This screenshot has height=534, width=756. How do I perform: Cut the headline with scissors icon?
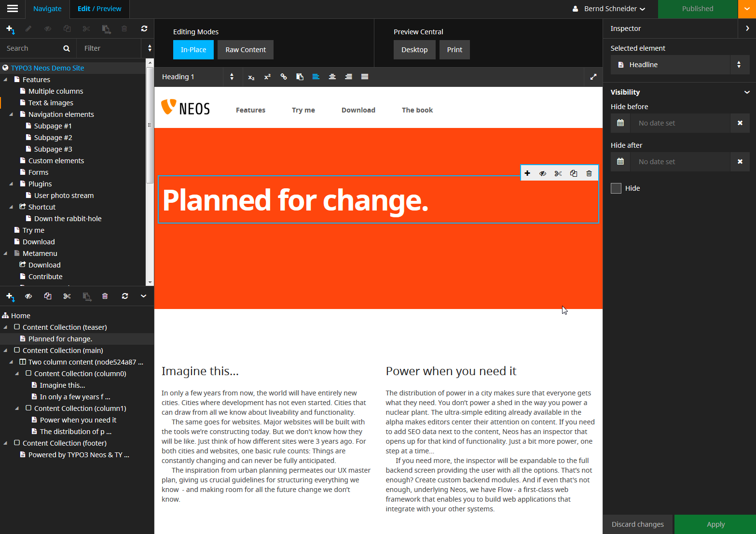pyautogui.click(x=558, y=173)
